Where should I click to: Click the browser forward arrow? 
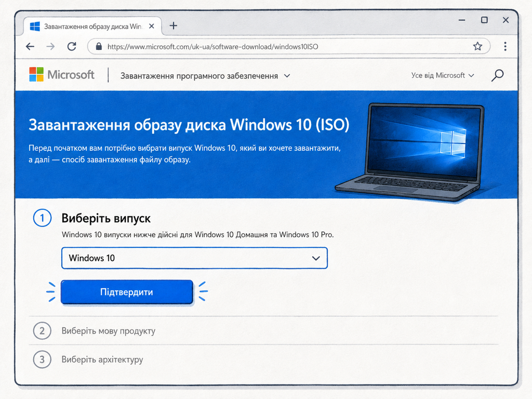[x=50, y=46]
